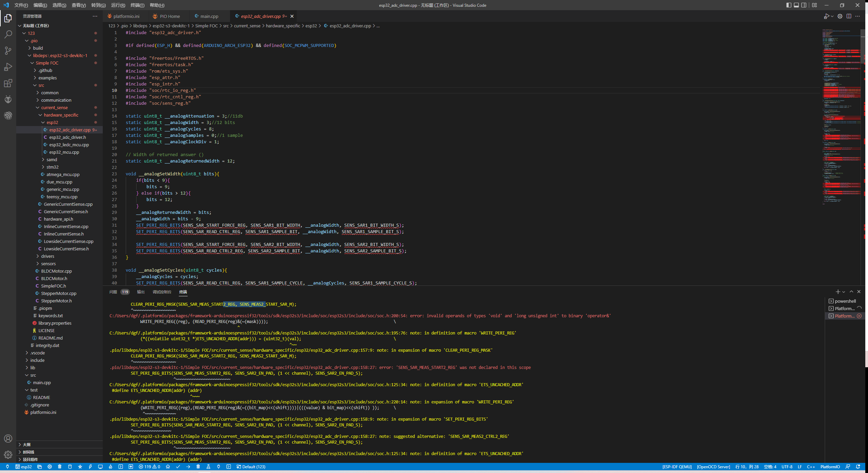Click PlatformIO label in status bar
The width and height of the screenshot is (868, 473).
tap(830, 467)
